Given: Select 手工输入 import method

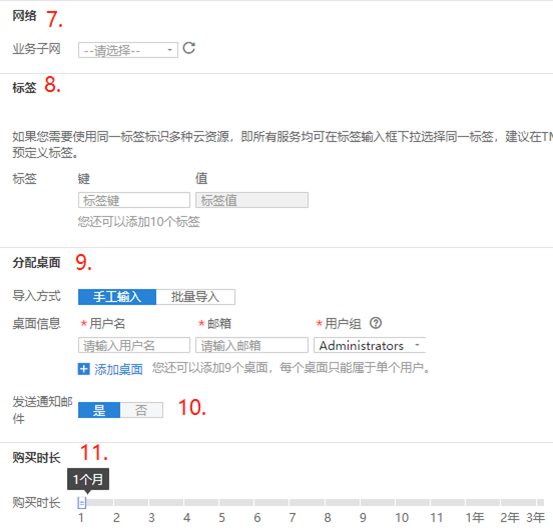Looking at the screenshot, I should [x=117, y=297].
